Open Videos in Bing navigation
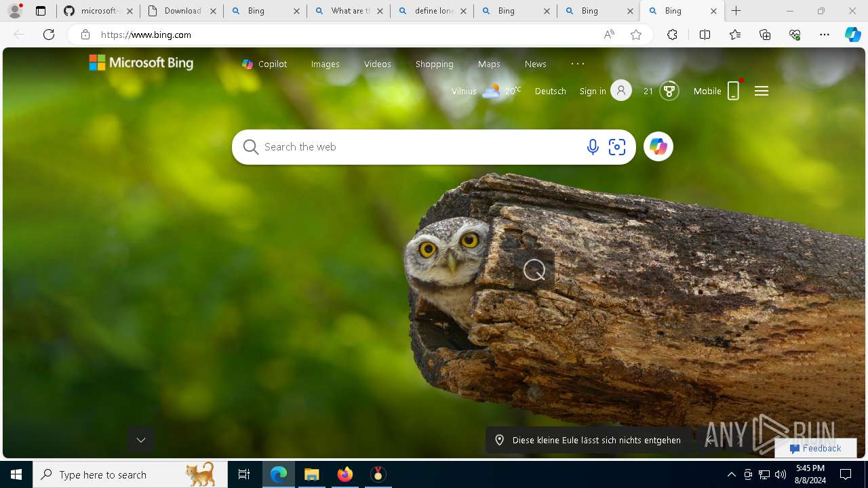The height and width of the screenshot is (488, 868). tap(378, 64)
